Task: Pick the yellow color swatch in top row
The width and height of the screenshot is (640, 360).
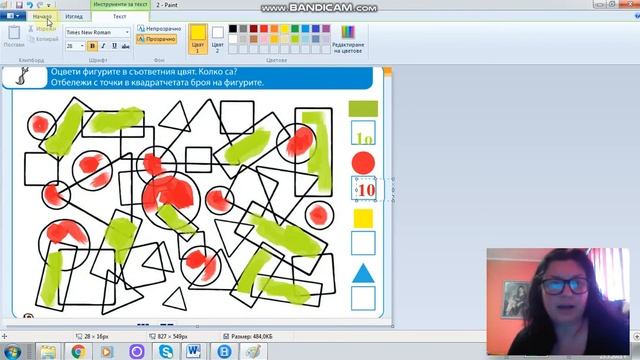Action: (x=284, y=29)
